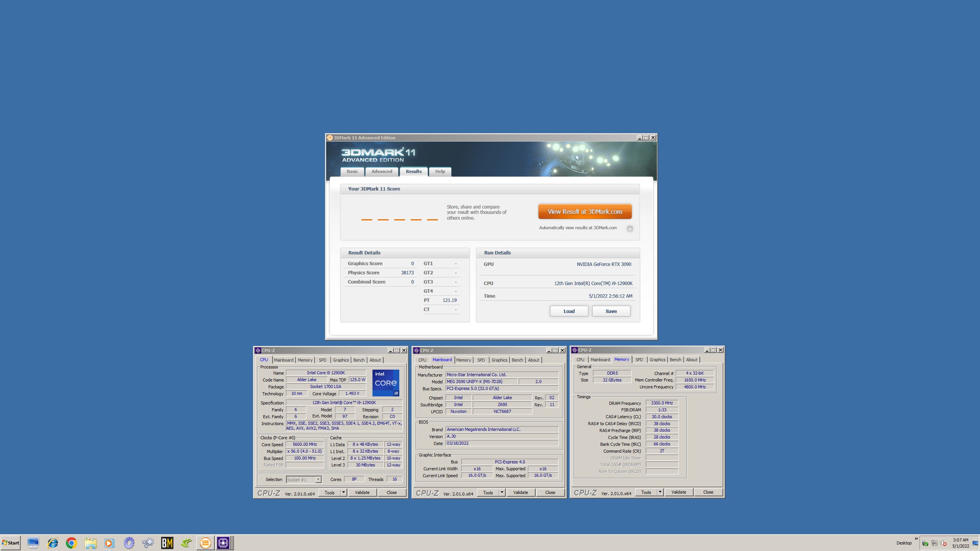Click the Core Speed field 5600.00 MHz
This screenshot has width=980, height=551.
(x=305, y=444)
